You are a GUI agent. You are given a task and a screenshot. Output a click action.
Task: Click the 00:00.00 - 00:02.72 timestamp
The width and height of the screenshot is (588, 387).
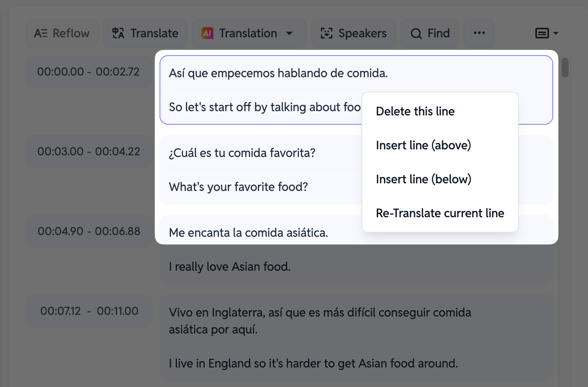click(89, 72)
